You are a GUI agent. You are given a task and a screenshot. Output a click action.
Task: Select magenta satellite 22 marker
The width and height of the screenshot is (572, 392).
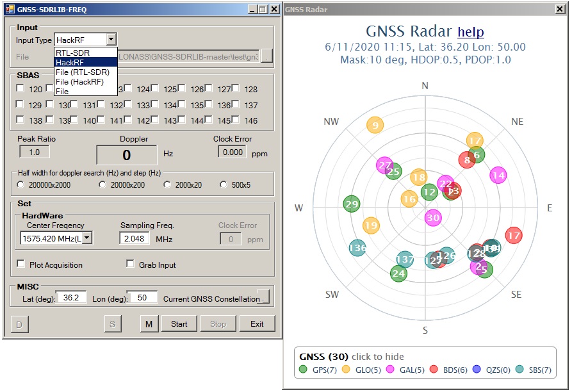445,183
